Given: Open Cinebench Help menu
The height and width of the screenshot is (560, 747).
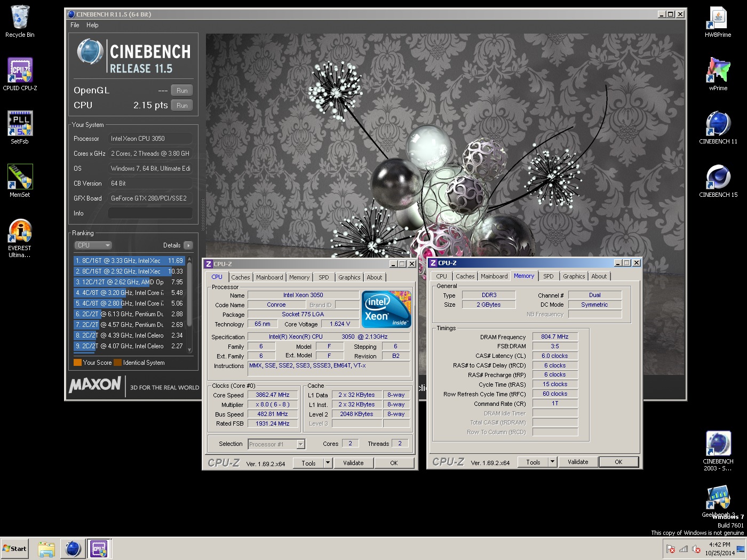Looking at the screenshot, I should (x=92, y=25).
